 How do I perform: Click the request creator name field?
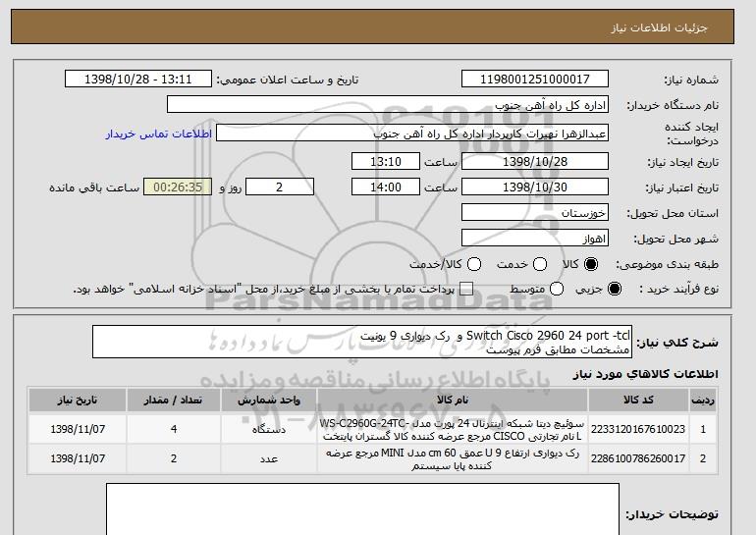412,134
